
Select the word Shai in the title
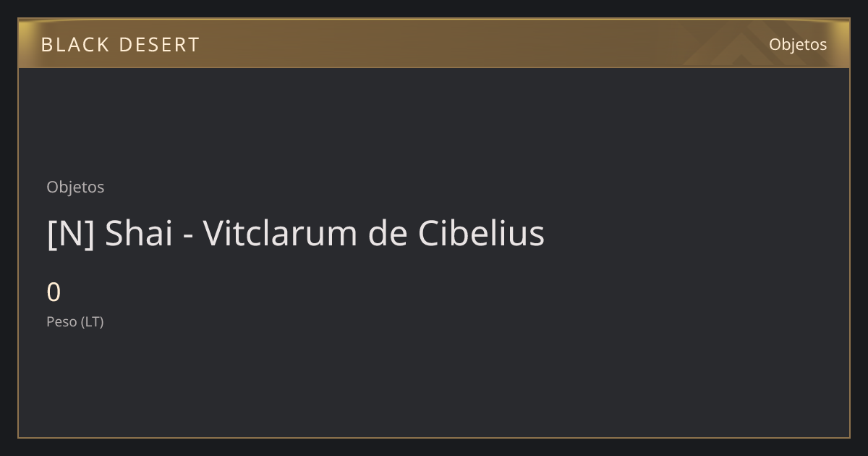point(139,233)
